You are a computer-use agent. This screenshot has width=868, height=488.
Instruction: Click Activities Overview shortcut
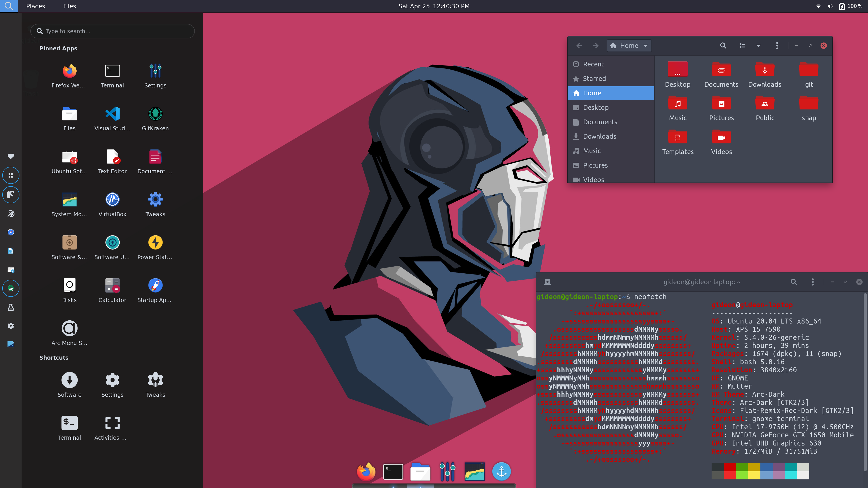[x=112, y=423]
